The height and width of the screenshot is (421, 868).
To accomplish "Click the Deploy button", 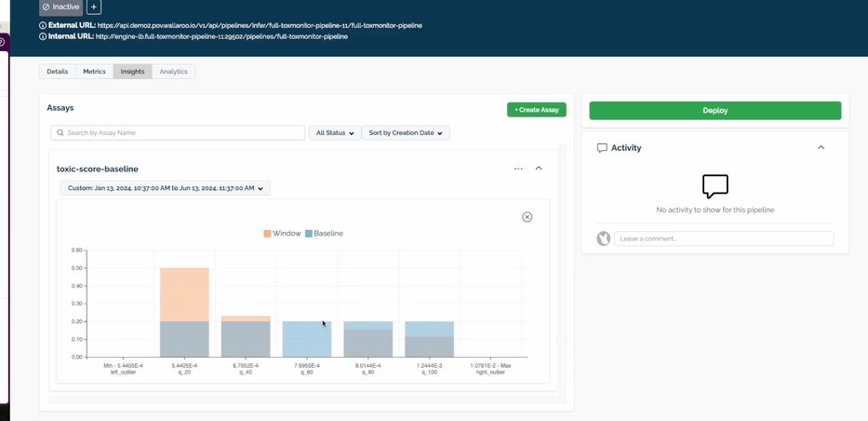I will point(714,110).
